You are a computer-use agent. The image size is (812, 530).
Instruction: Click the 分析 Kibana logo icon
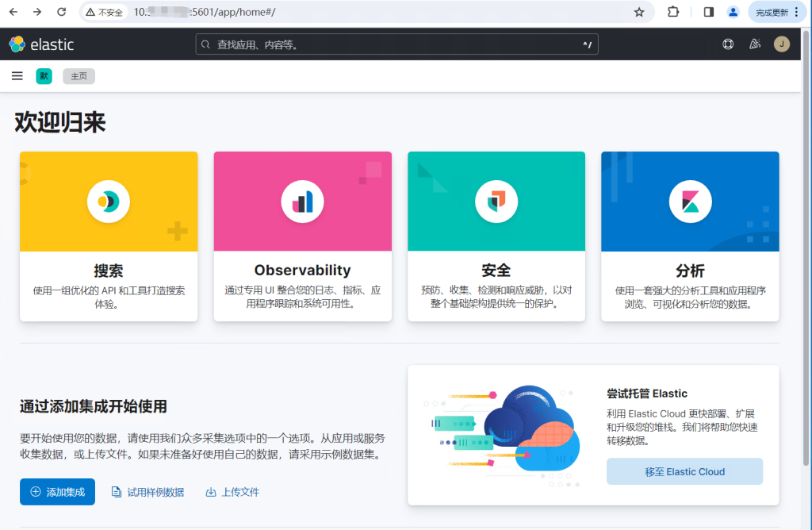(x=691, y=202)
